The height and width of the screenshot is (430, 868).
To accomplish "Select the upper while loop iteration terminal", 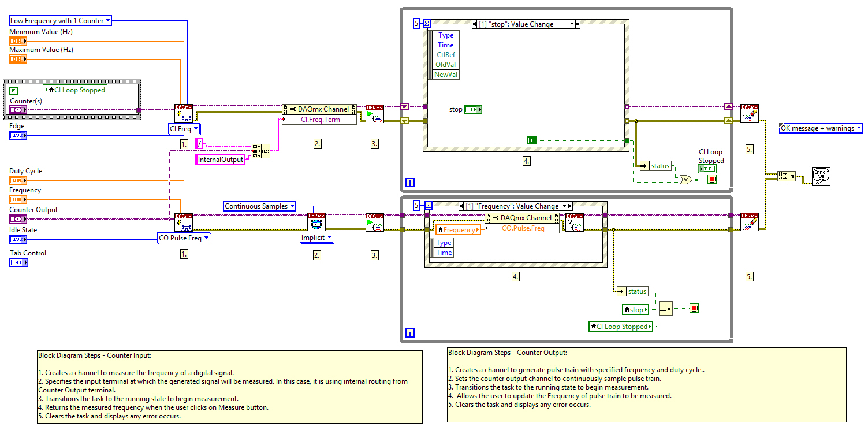I will pyautogui.click(x=410, y=183).
